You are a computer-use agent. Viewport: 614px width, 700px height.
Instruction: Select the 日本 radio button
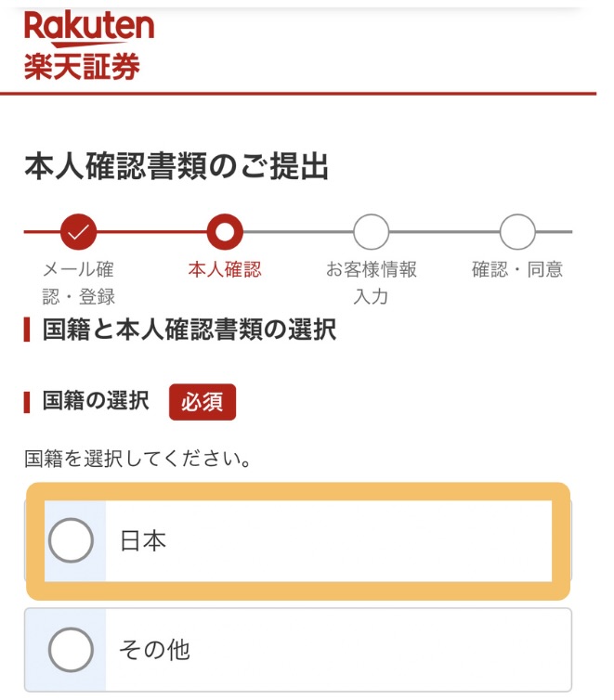(x=71, y=540)
